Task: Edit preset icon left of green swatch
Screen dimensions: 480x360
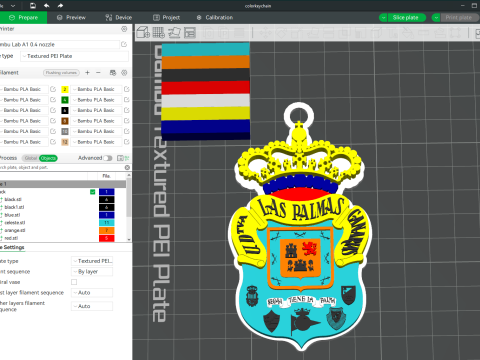Action: click(53, 100)
